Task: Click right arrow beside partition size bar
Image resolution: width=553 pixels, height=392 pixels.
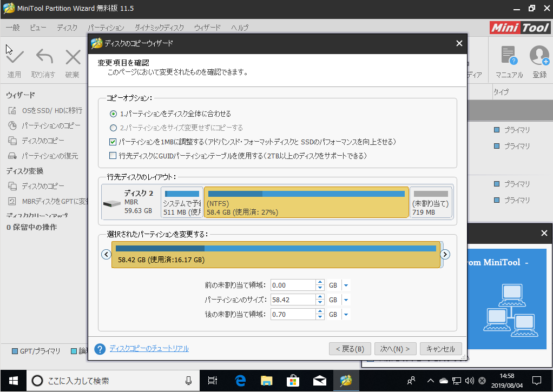Action: (x=445, y=254)
